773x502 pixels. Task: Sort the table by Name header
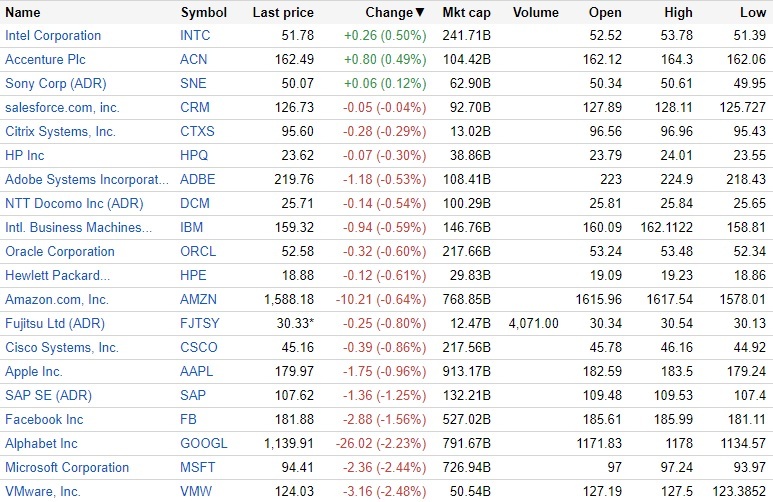pyautogui.click(x=22, y=13)
